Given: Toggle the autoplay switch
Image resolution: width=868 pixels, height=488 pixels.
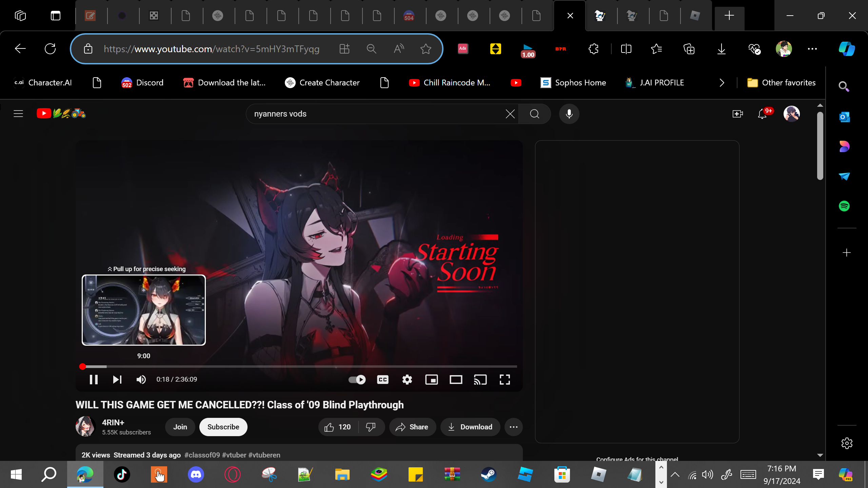Looking at the screenshot, I should (x=357, y=380).
